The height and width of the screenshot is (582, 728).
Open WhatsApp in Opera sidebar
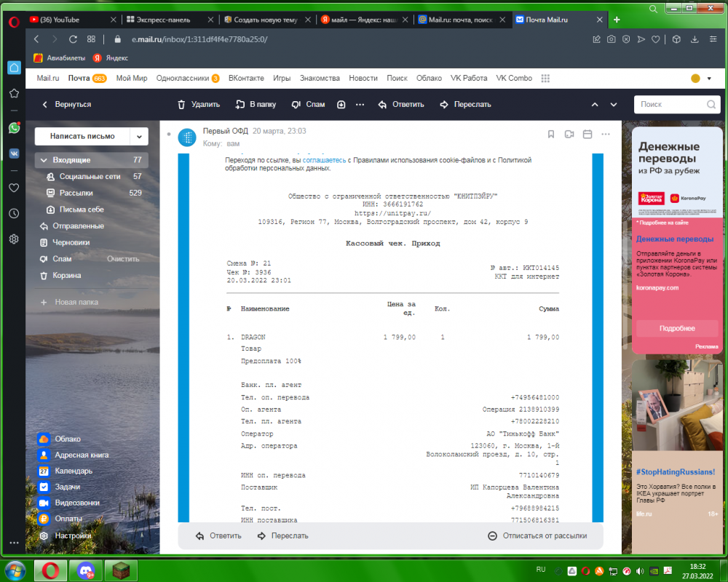point(14,127)
